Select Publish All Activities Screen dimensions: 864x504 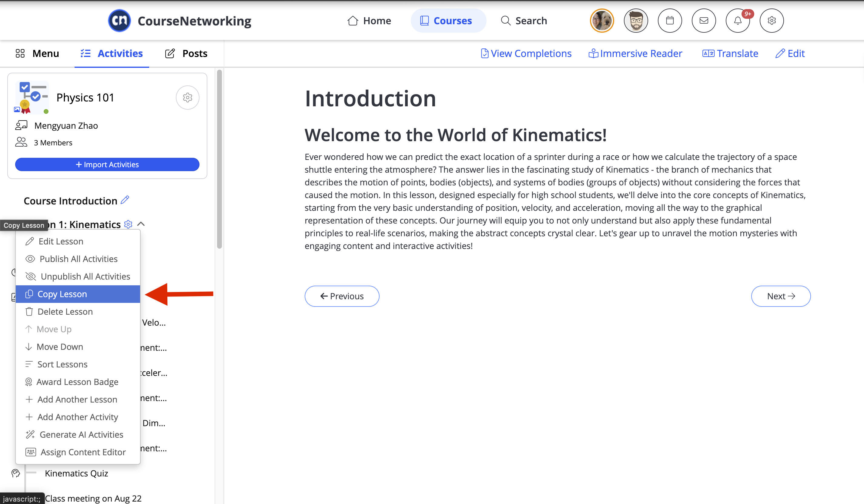tap(78, 259)
